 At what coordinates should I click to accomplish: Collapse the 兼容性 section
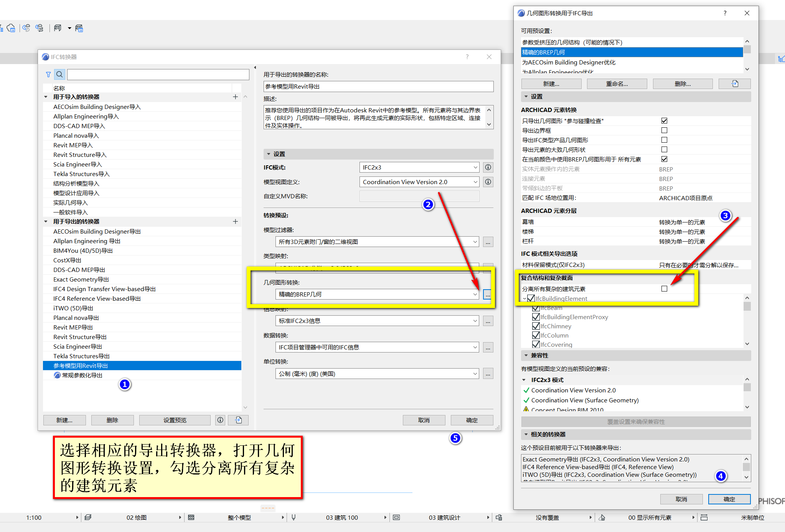[526, 356]
